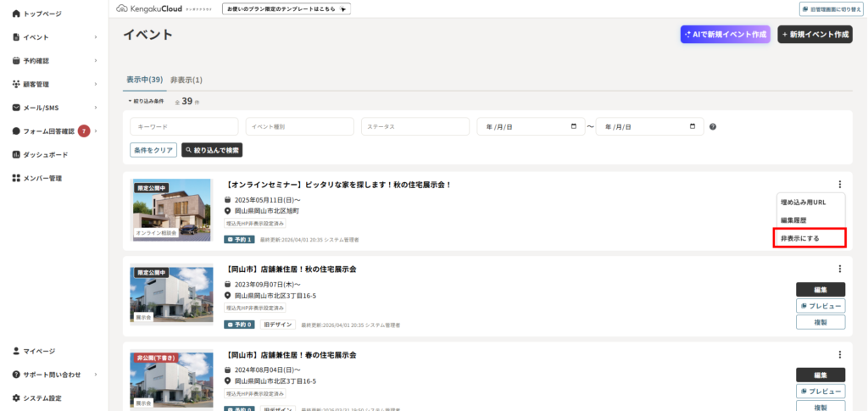Open the calendar icon in the first date field
Image resolution: width=868 pixels, height=411 pixels.
(574, 126)
